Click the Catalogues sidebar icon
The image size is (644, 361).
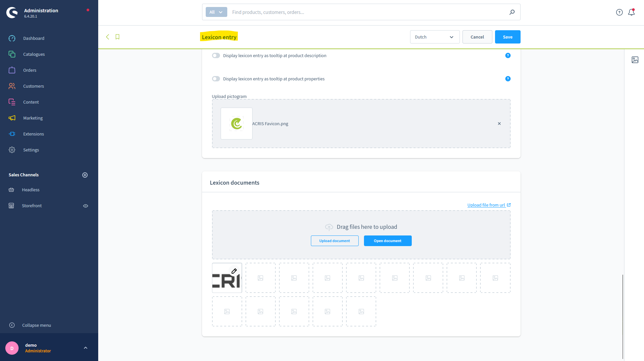point(12,54)
